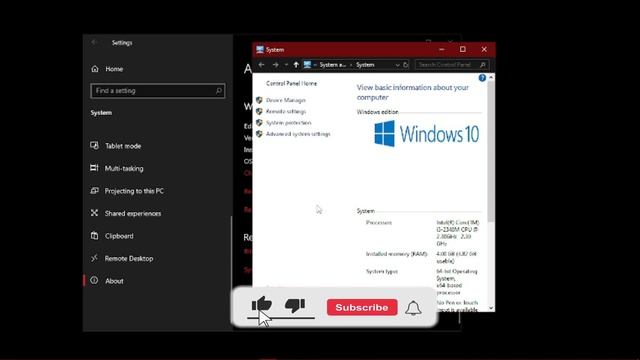Screen dimensions: 640x360
Task: Click the scrollbar down arrow in System window
Action: coord(491,308)
